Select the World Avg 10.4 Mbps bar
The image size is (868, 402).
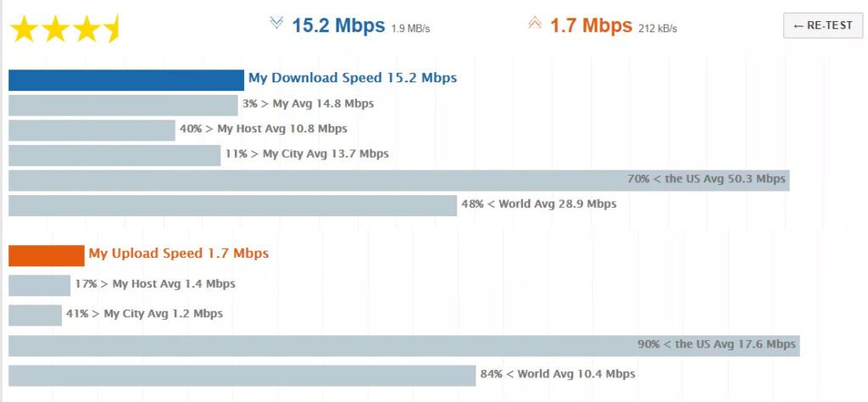coord(242,376)
